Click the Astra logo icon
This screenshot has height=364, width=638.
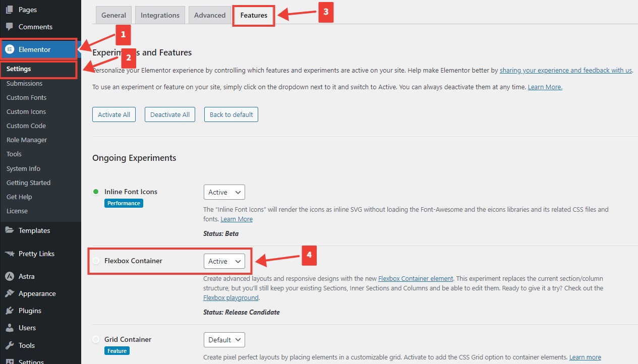[9, 276]
